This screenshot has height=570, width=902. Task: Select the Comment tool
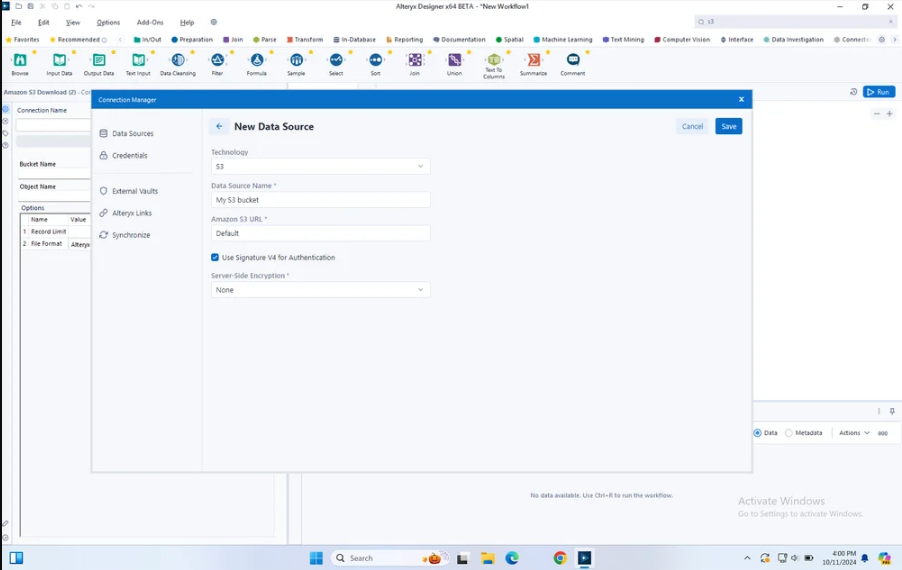(573, 60)
